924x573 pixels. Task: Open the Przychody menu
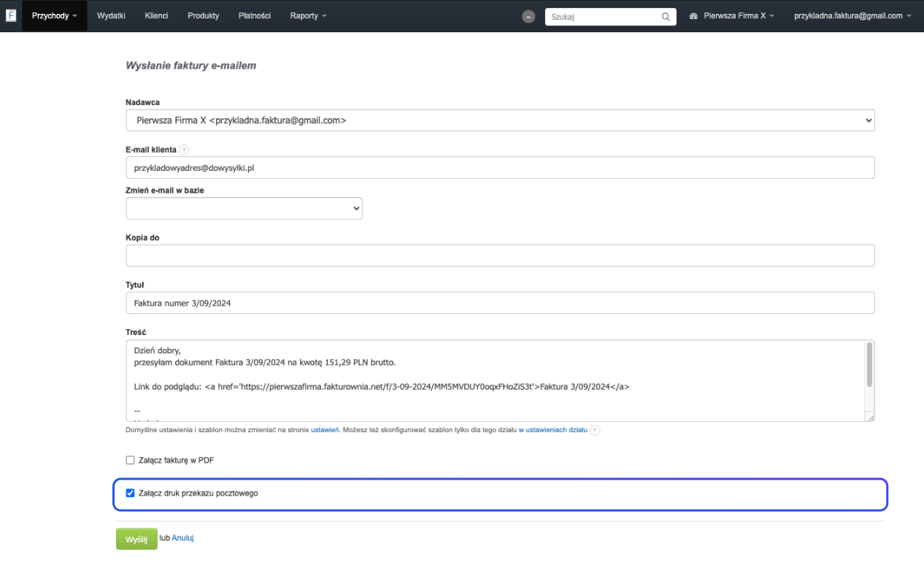(x=54, y=15)
